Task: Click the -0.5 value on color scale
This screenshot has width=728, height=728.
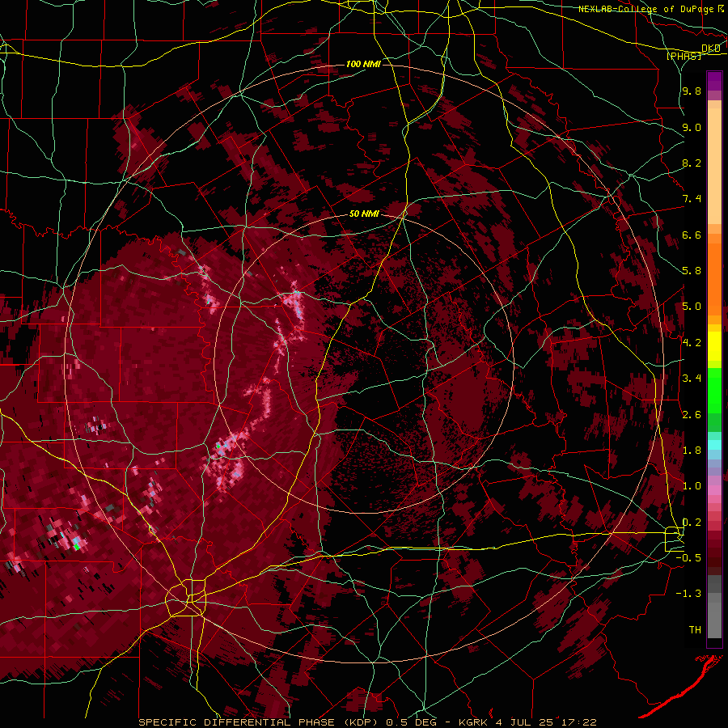Action: (x=689, y=558)
